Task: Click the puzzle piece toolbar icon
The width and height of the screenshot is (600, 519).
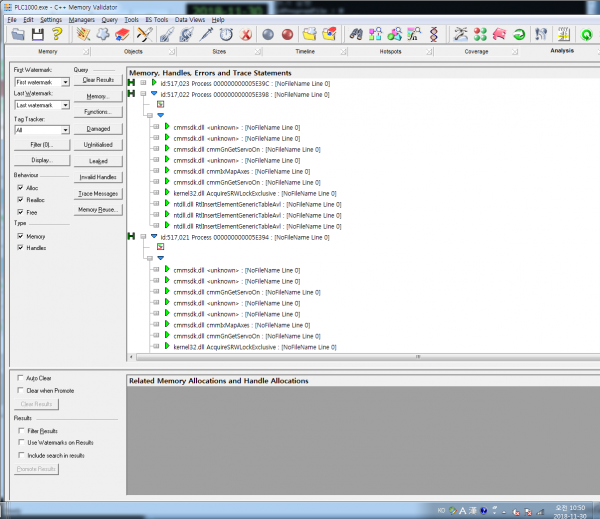Action: (x=103, y=34)
